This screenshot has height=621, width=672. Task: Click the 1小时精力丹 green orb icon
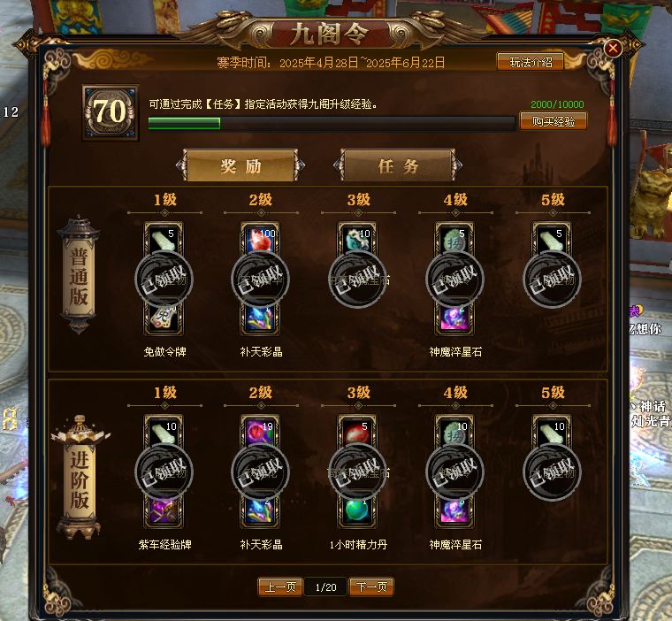(x=357, y=511)
